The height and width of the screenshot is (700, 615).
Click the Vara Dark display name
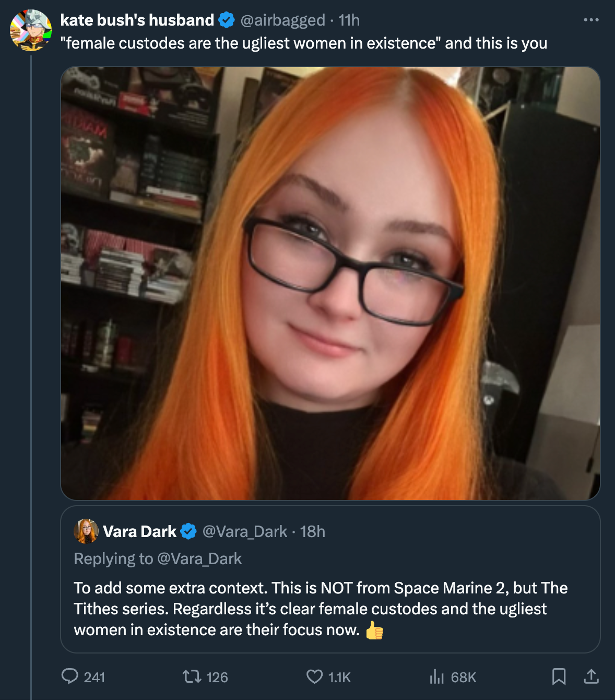coord(140,531)
